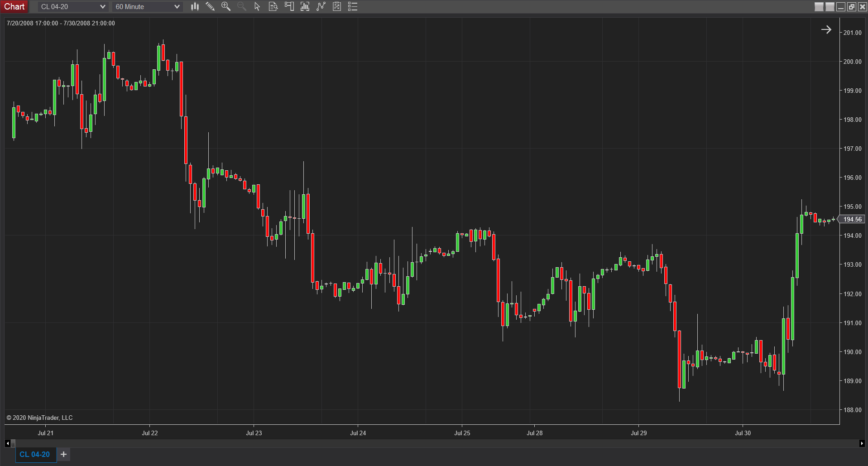This screenshot has width=868, height=466.
Task: Switch to the CL 04-20 tab
Action: 35,454
